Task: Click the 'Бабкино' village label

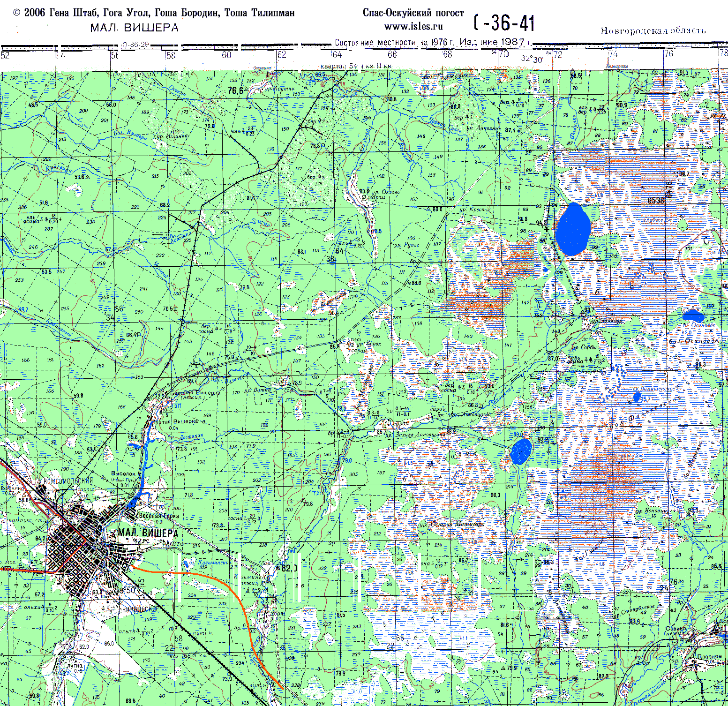Action: 14,488
